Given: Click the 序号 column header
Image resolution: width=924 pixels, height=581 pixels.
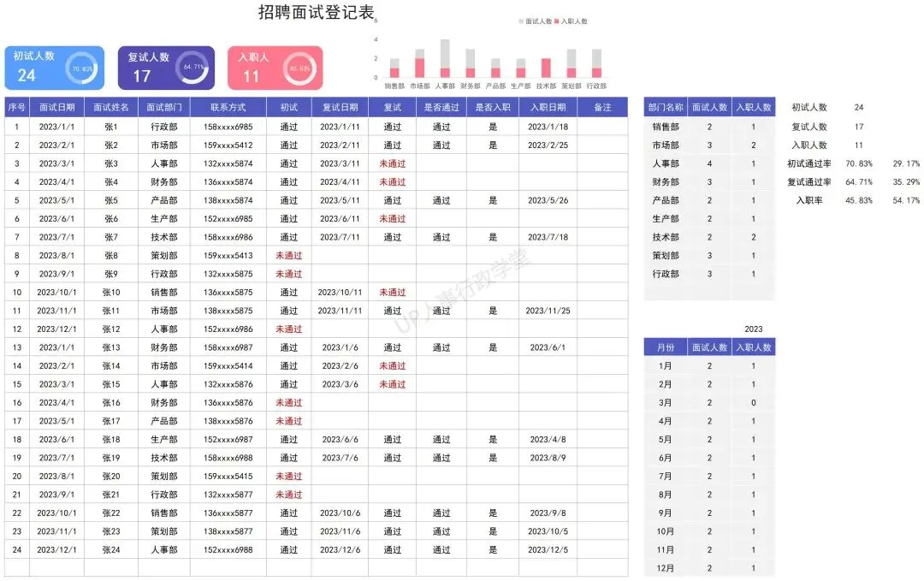Looking at the screenshot, I should point(16,107).
